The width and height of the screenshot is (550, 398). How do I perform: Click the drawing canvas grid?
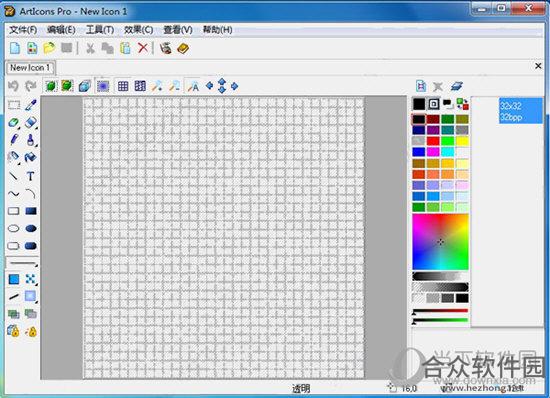(x=224, y=238)
